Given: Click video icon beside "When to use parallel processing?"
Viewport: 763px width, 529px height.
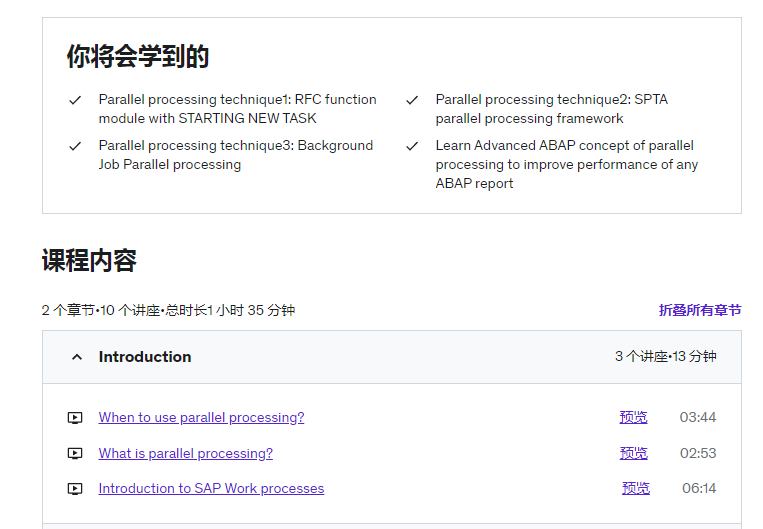Looking at the screenshot, I should coord(75,418).
